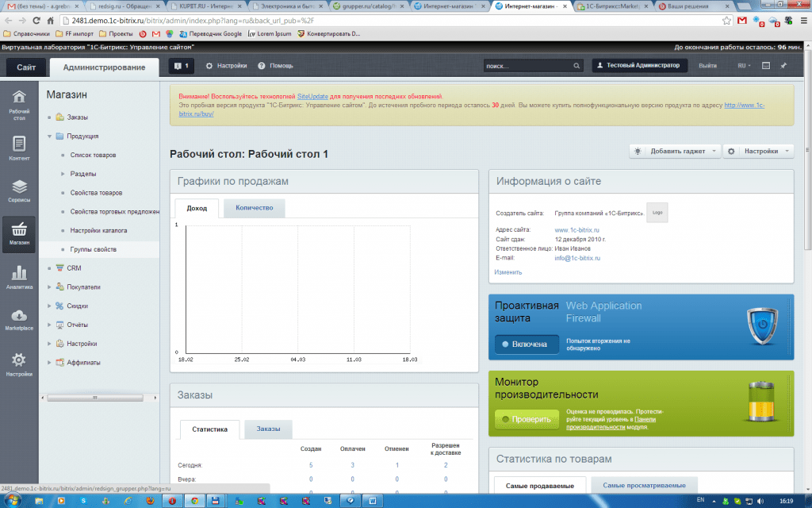Open the Аналитика sidebar section
This screenshot has height=508, width=812.
coord(19,277)
